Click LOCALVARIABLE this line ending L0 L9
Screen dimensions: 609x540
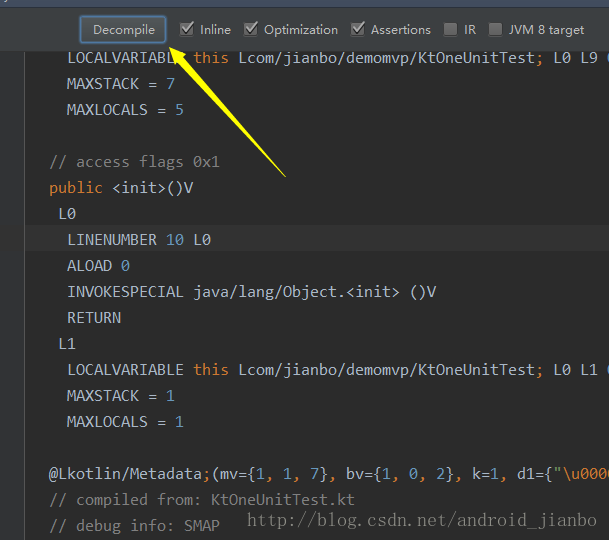click(338, 58)
